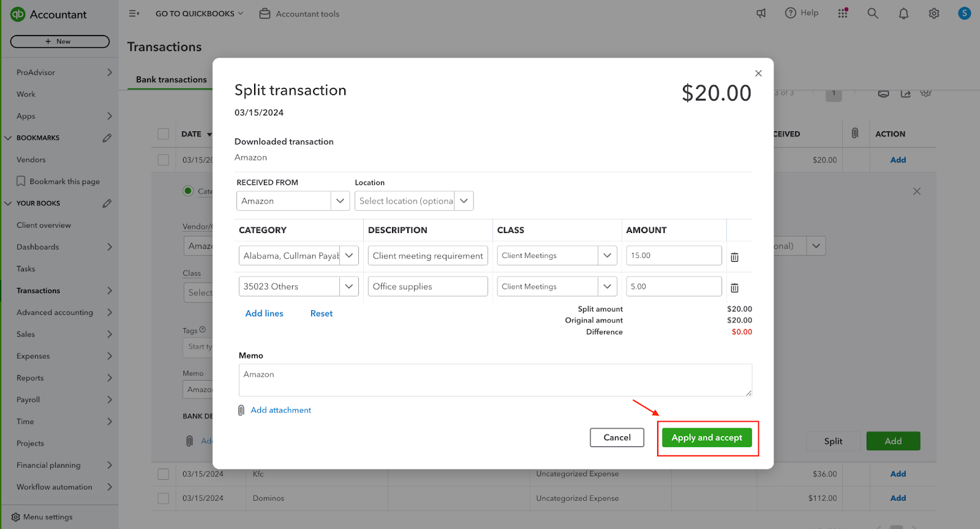Click the 15.00 amount field

tap(674, 256)
